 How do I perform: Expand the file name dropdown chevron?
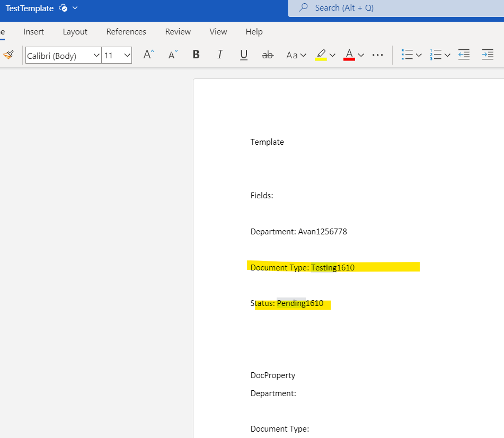click(75, 8)
